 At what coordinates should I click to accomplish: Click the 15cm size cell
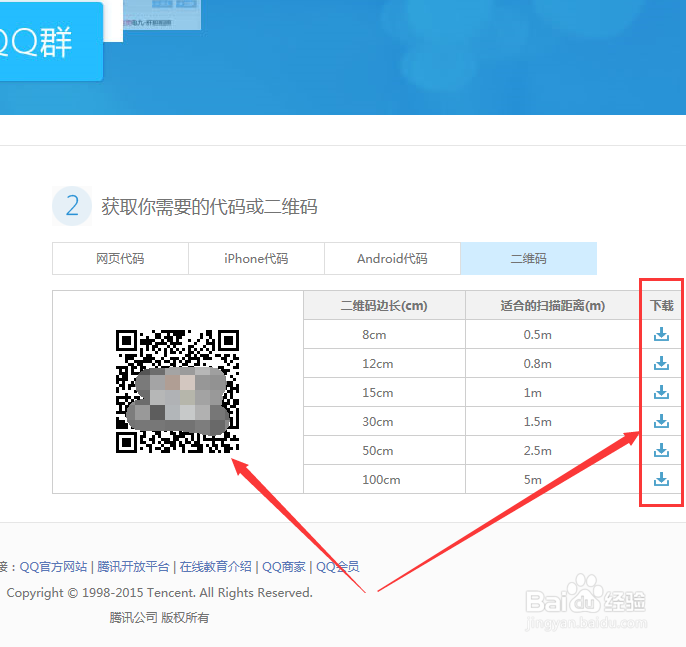tap(385, 392)
